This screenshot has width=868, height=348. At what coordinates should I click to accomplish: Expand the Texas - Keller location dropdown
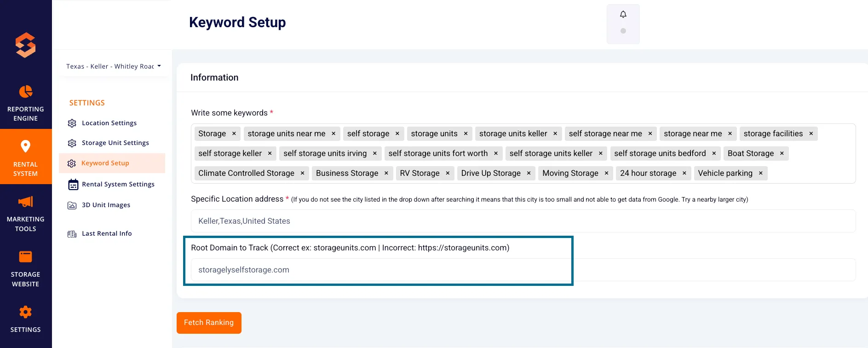point(113,66)
